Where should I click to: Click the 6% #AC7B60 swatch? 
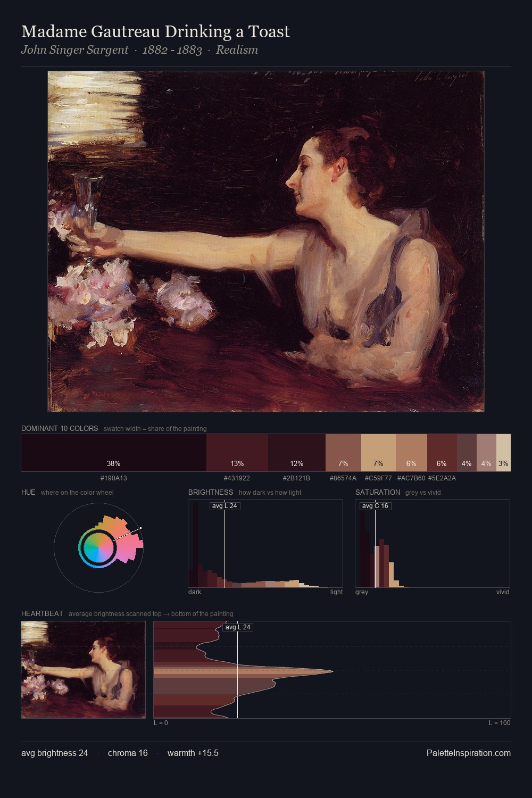click(411, 453)
